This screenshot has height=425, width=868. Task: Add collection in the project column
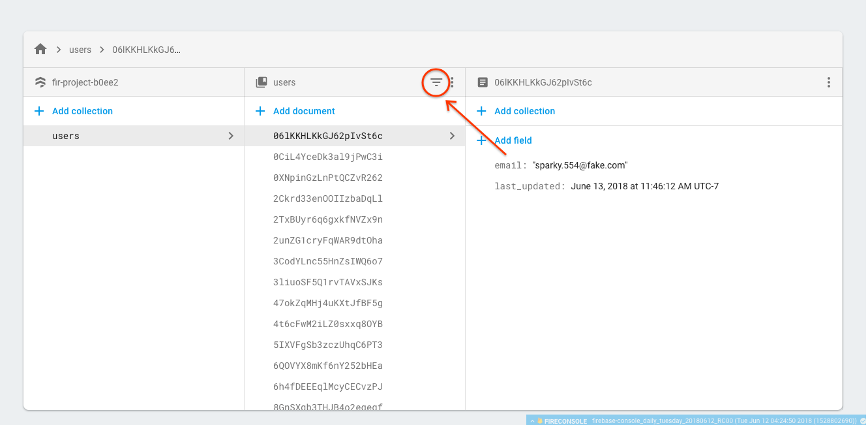tap(74, 111)
